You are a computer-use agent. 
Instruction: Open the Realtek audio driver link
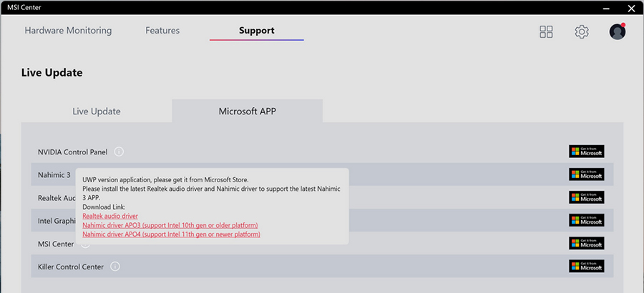click(110, 216)
